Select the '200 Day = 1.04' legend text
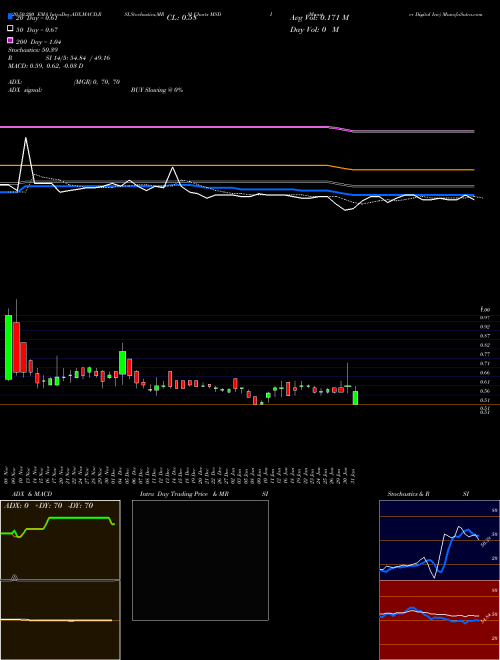The height and width of the screenshot is (660, 500). pos(38,42)
